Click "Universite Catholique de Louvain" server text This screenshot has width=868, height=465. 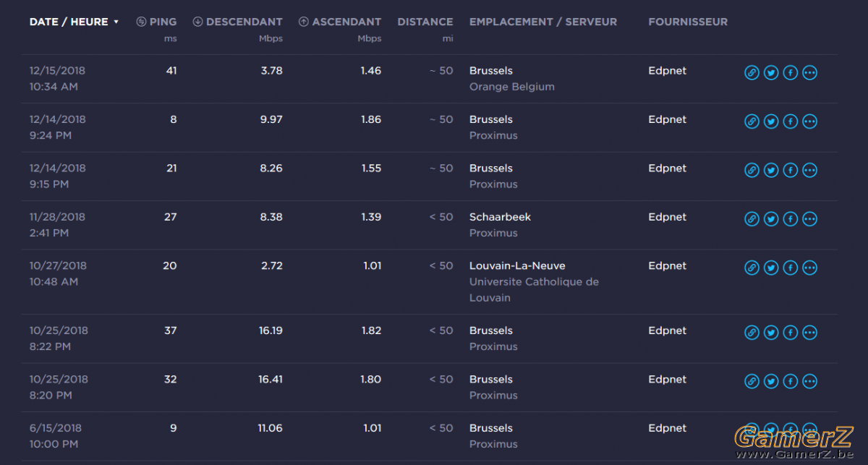(534, 289)
